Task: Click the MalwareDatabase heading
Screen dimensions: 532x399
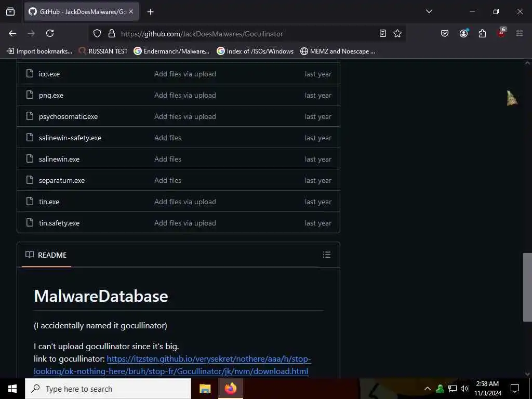Action: coord(101,296)
